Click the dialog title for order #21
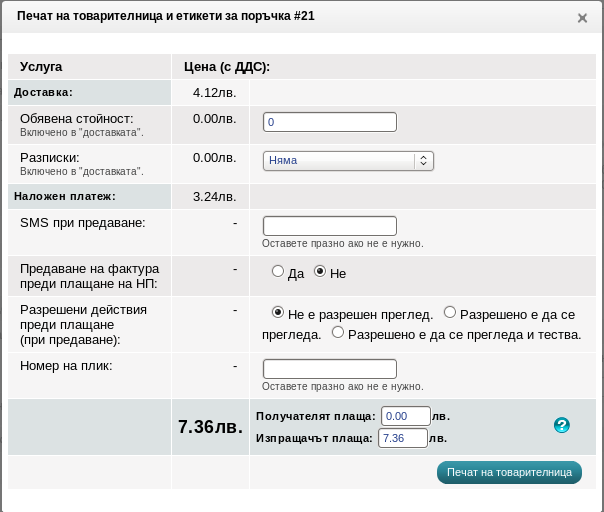Image resolution: width=604 pixels, height=512 pixels. 166,17
